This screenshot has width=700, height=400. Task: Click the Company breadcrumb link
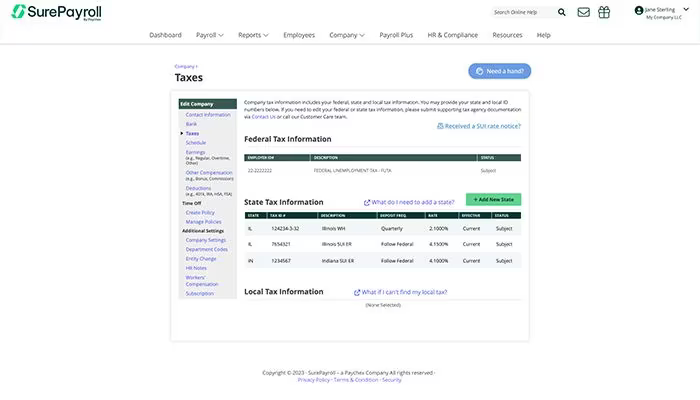(184, 67)
